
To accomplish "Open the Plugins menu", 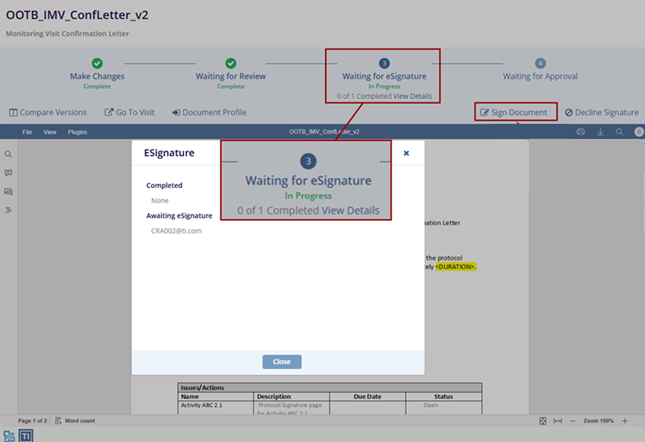I will (77, 132).
